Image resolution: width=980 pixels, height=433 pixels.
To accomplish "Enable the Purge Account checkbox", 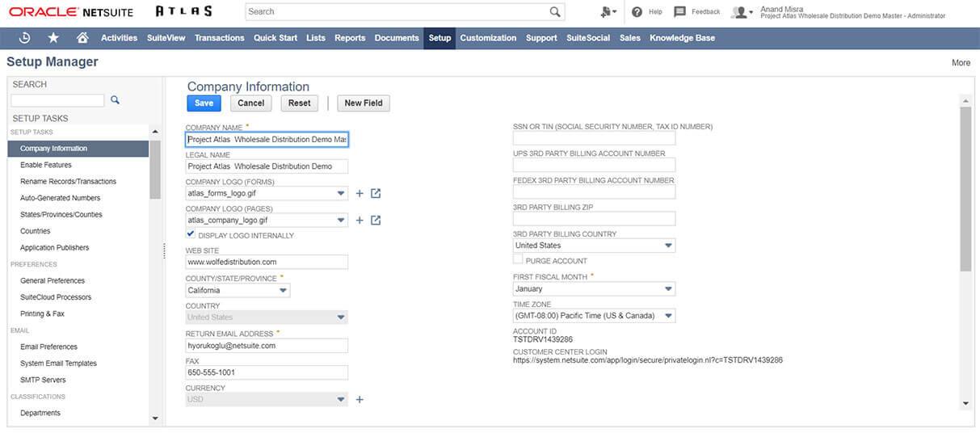I will click(x=518, y=260).
